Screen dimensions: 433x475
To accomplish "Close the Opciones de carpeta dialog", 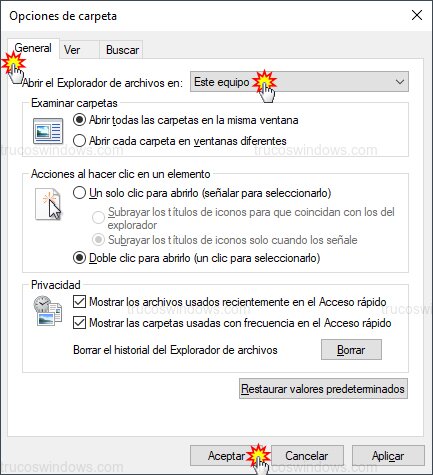I will click(417, 15).
